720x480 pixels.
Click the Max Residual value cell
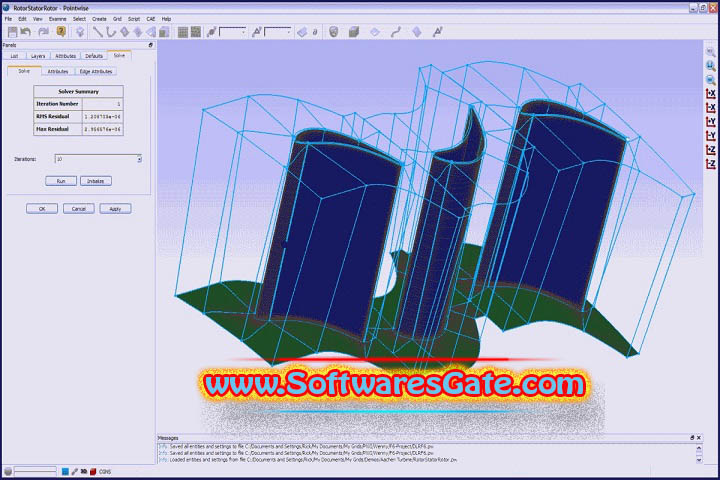pos(102,129)
